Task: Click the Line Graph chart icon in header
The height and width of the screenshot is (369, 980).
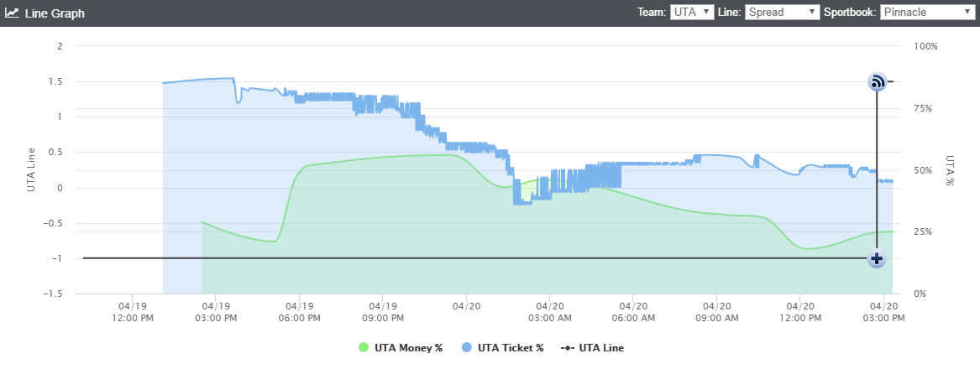Action: point(12,13)
